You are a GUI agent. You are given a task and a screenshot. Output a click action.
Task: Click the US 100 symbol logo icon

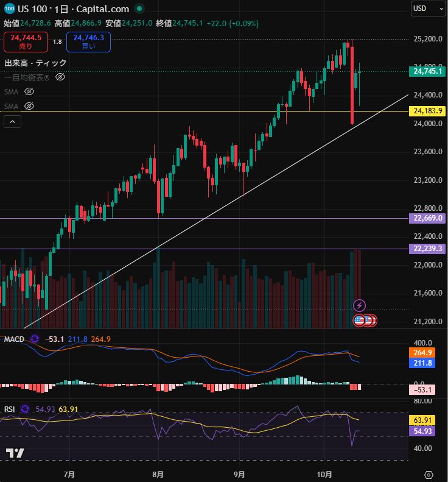[x=9, y=9]
